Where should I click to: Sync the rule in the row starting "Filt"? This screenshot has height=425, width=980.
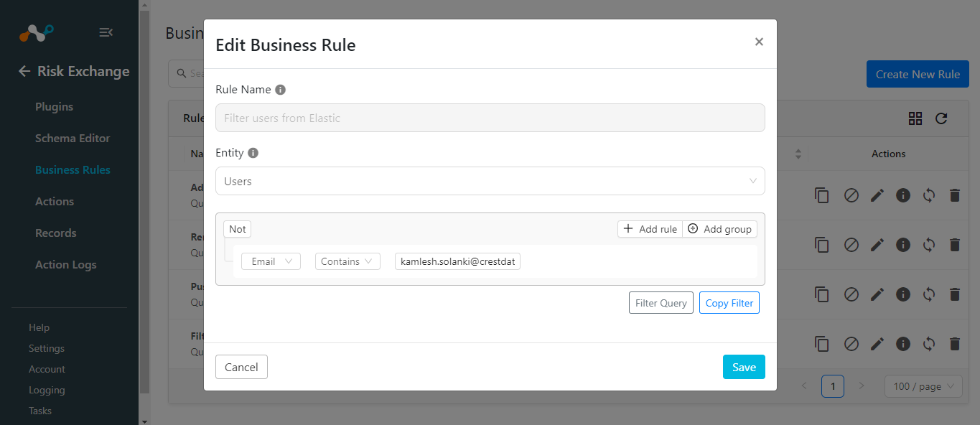coord(929,344)
